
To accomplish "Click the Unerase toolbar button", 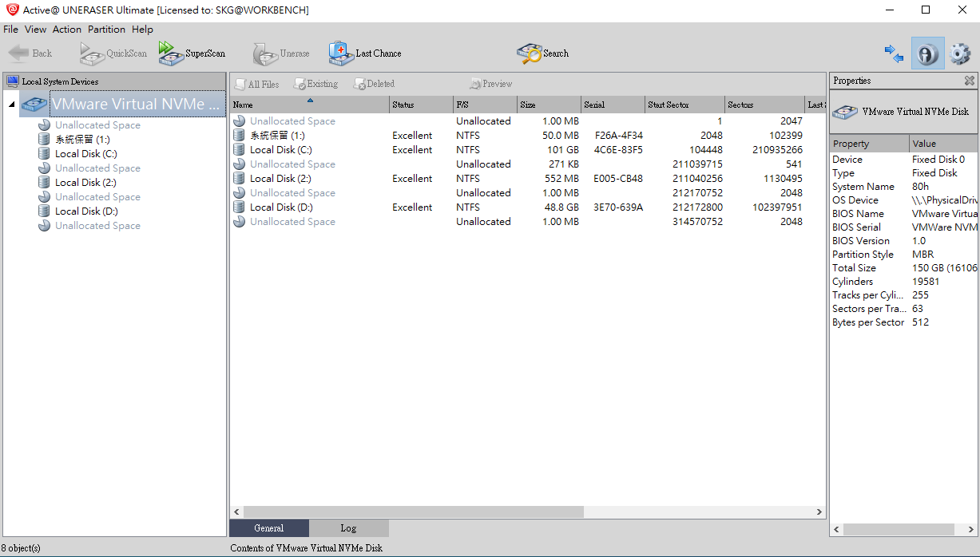I will tap(281, 53).
